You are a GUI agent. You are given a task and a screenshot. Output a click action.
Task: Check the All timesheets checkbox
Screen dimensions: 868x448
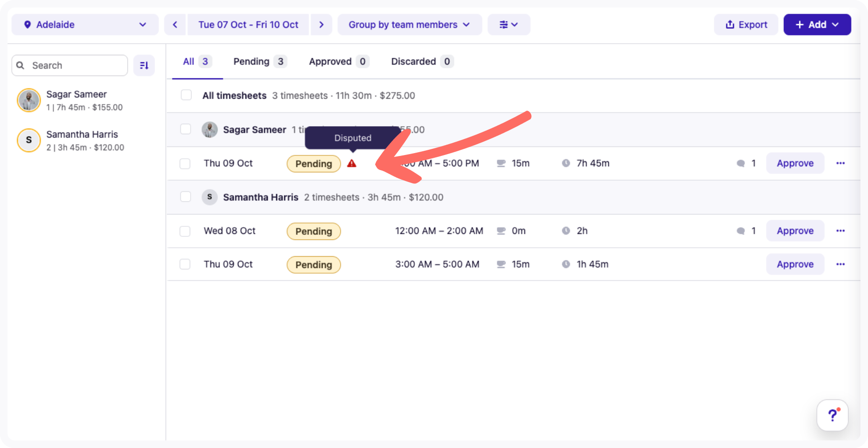click(186, 95)
